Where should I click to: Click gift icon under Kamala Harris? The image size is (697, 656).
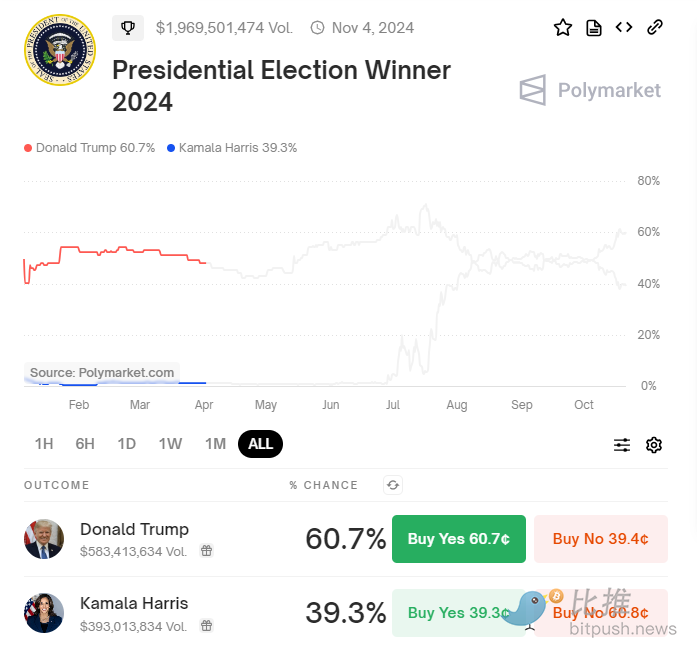point(206,626)
